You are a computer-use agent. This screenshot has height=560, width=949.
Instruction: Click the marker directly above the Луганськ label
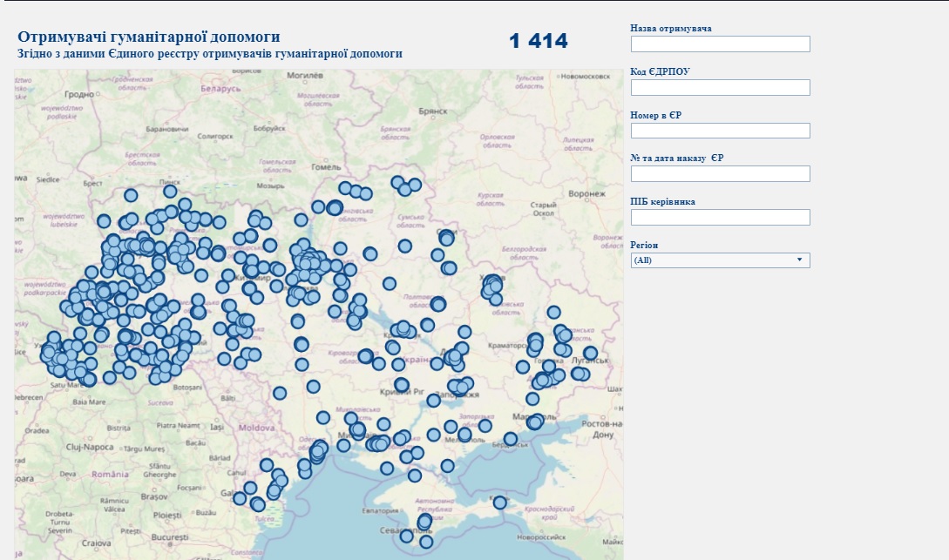click(x=591, y=354)
